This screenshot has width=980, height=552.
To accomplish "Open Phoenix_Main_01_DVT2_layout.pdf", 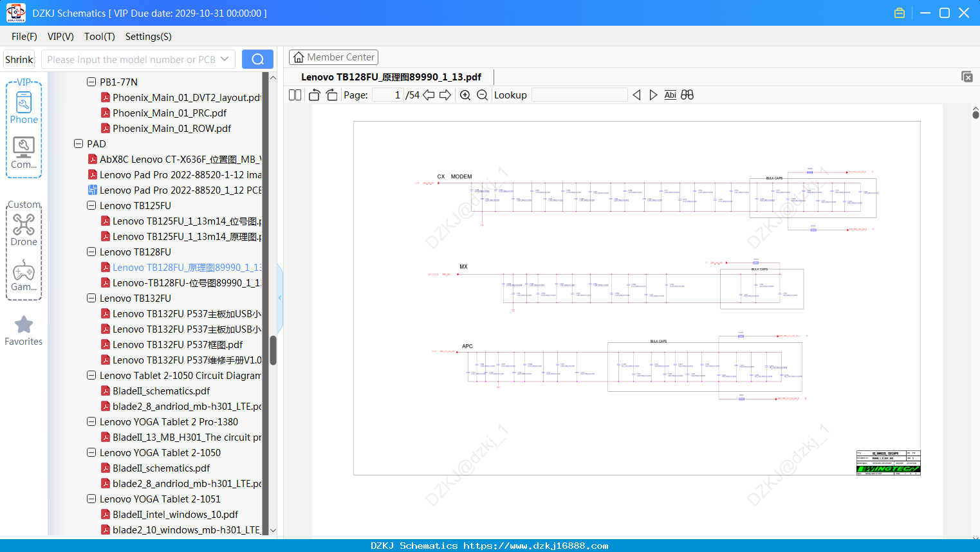I will [x=181, y=98].
